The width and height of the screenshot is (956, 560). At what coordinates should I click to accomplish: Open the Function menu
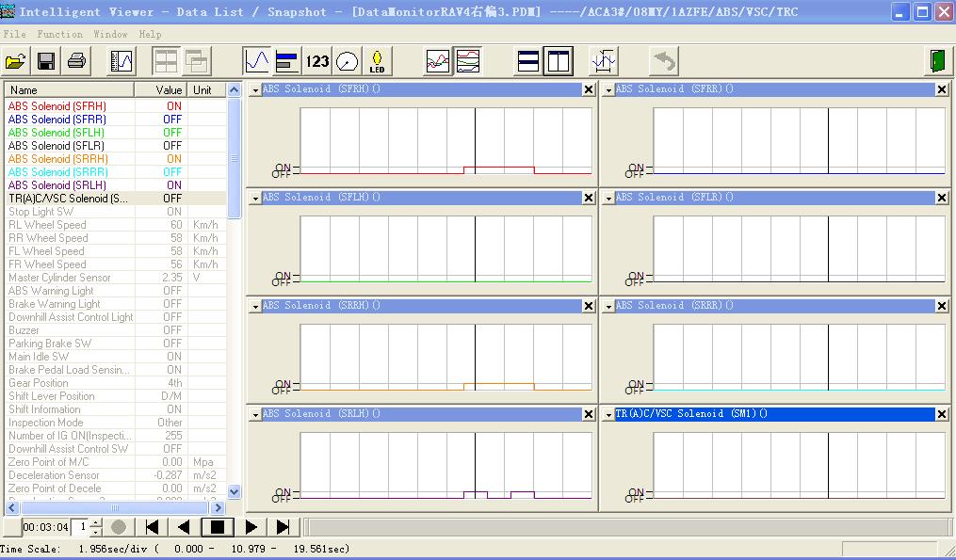(59, 34)
